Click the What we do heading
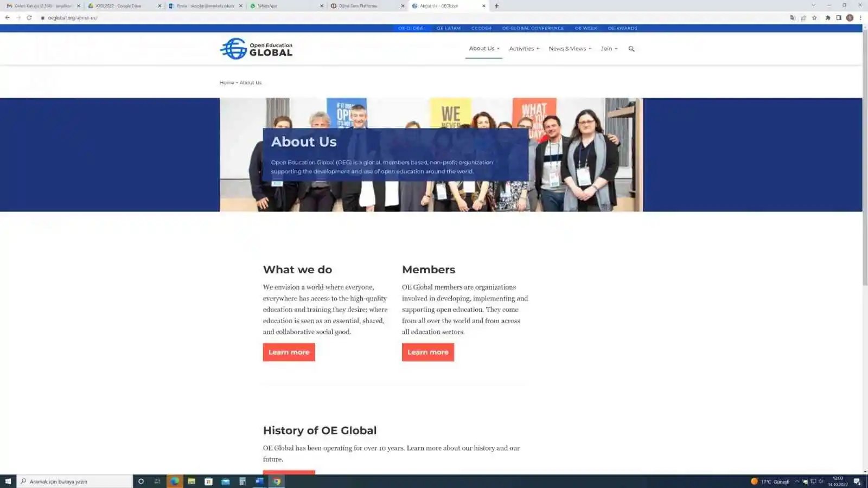Image resolution: width=868 pixels, height=488 pixels. (297, 269)
